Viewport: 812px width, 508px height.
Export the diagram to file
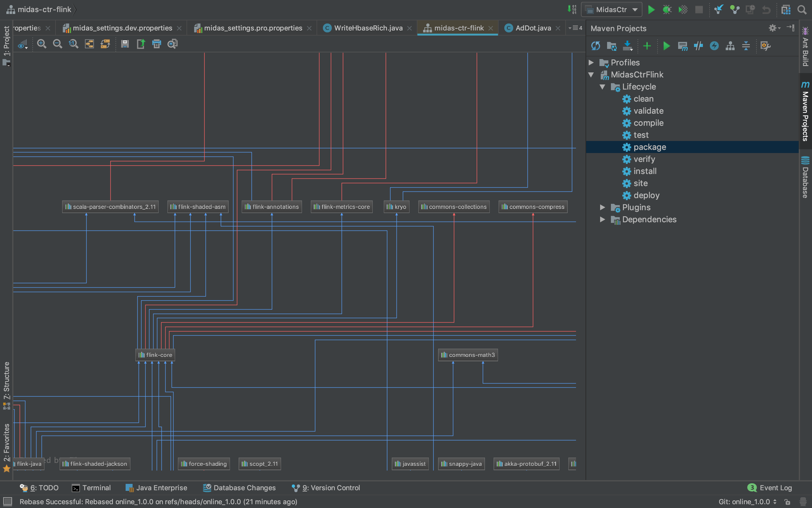tap(141, 44)
